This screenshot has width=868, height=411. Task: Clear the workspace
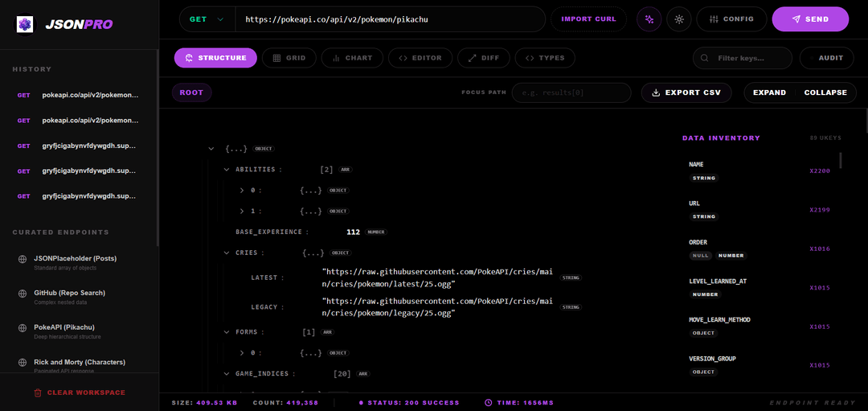coord(79,393)
